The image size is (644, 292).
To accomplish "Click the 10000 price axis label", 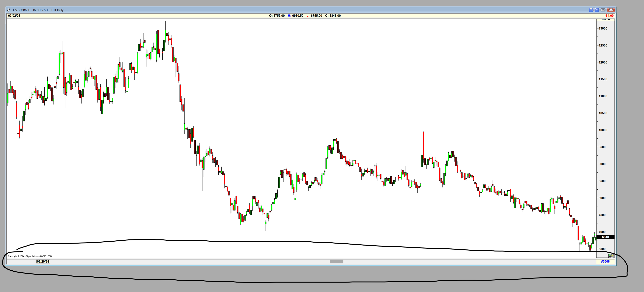I will point(603,130).
